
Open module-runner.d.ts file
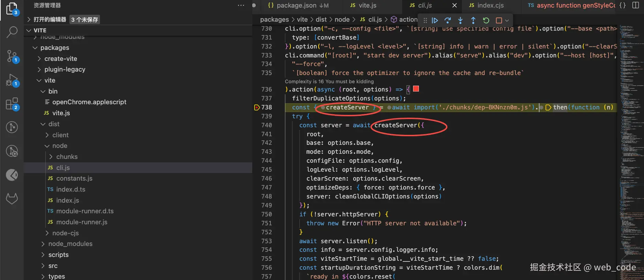click(85, 211)
